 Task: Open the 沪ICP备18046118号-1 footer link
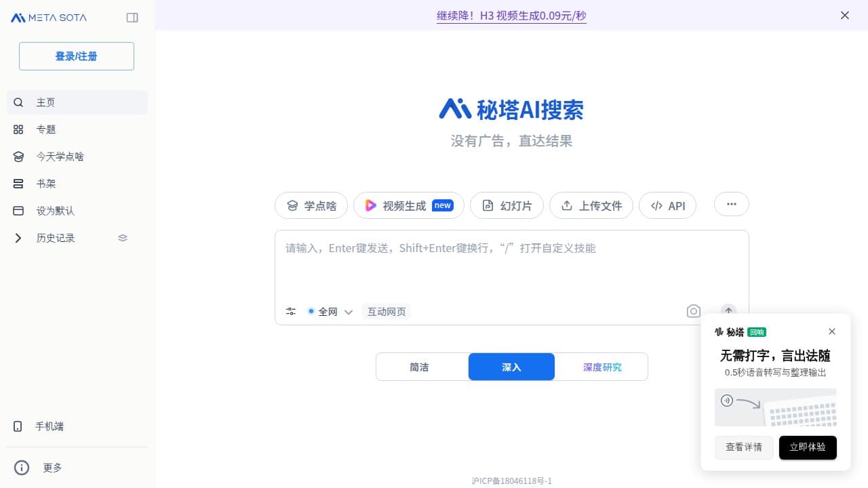(512, 481)
